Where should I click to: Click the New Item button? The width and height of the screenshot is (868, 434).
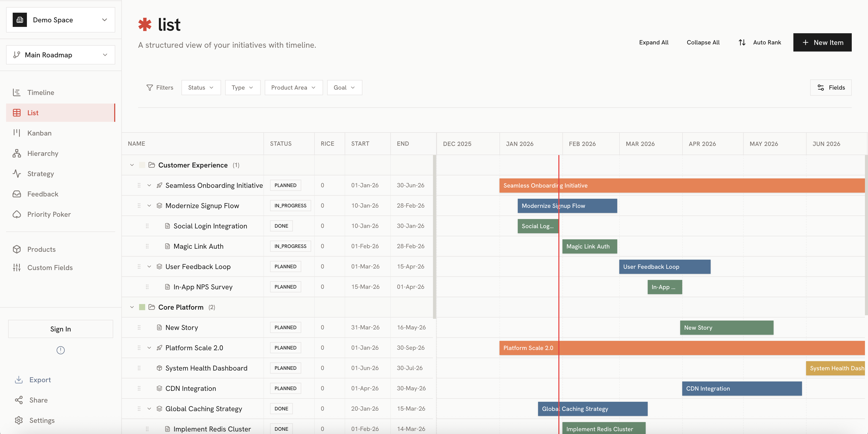822,42
